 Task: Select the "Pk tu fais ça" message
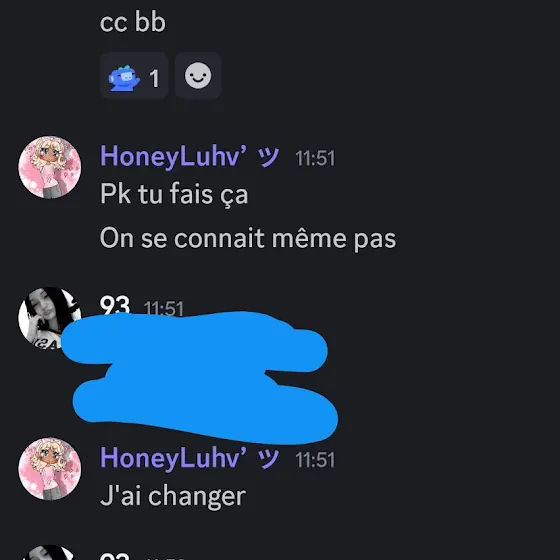click(174, 194)
